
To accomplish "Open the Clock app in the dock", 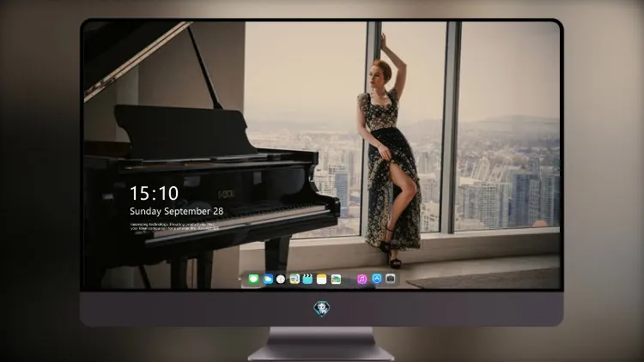I will 281,279.
